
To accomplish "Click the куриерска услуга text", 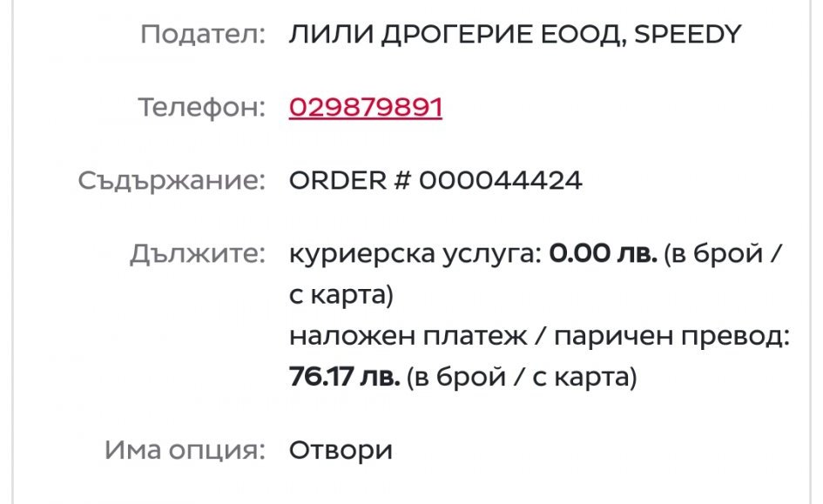I will coord(415,254).
